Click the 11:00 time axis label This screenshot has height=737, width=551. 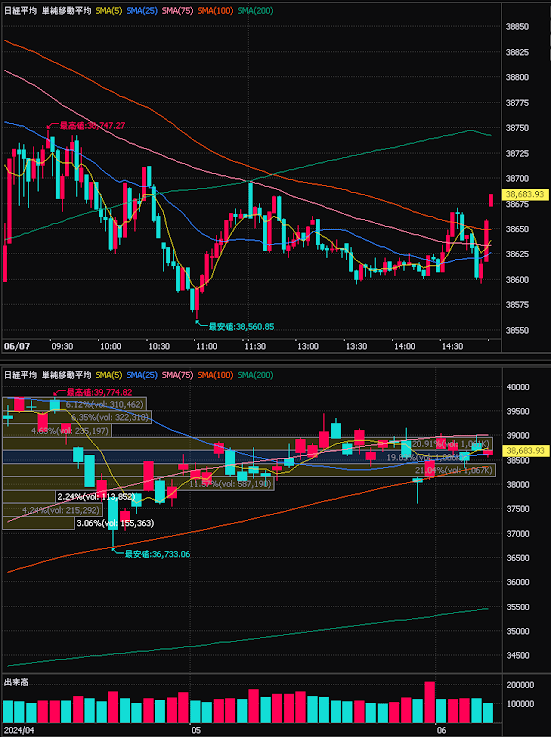tap(206, 346)
